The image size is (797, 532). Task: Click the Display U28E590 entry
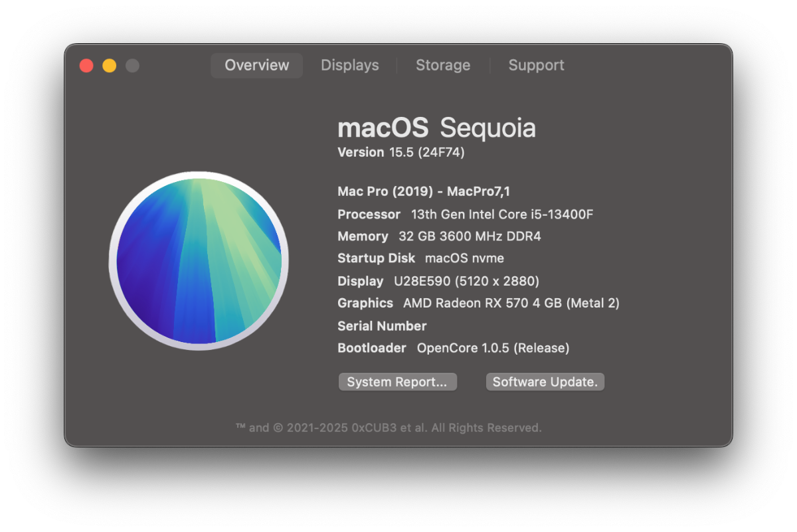438,281
